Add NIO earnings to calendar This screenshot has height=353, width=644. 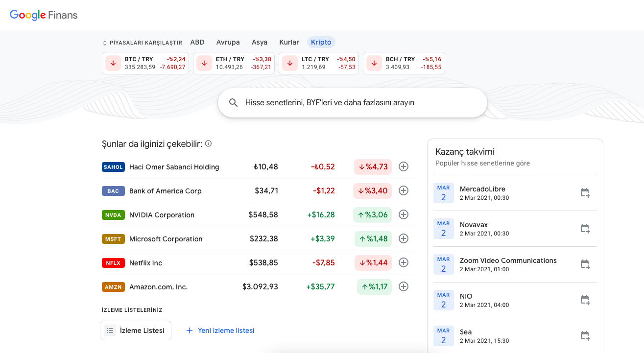[585, 300]
